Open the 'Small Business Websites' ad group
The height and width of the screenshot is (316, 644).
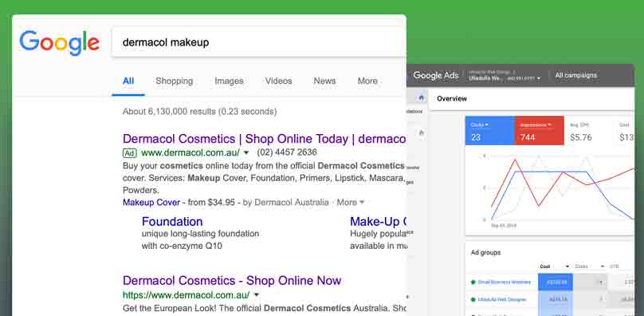[505, 282]
